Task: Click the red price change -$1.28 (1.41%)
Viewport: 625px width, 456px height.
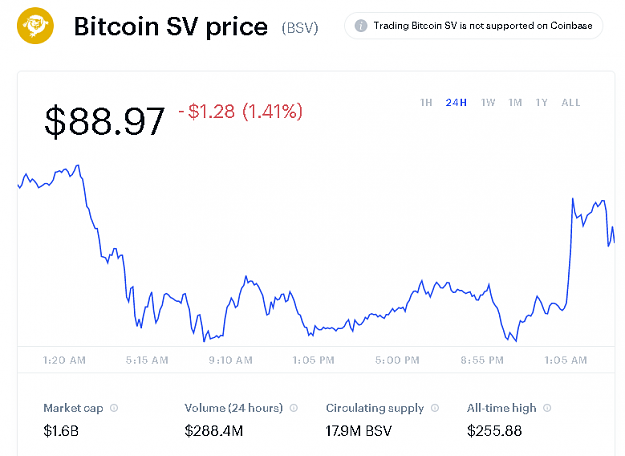Action: coord(241,111)
